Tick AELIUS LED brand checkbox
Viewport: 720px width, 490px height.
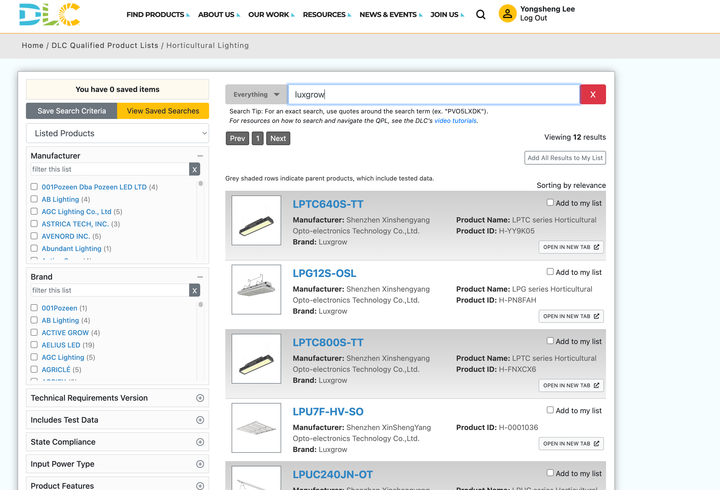point(34,345)
